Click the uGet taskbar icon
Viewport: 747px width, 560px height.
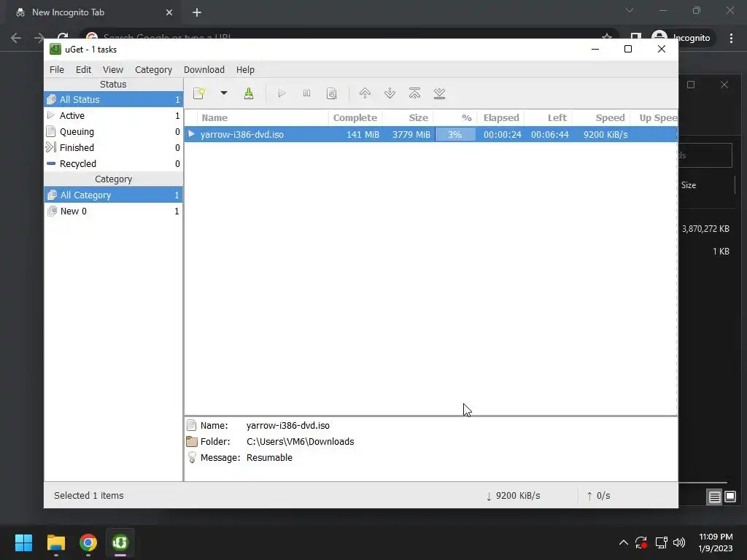tap(120, 542)
